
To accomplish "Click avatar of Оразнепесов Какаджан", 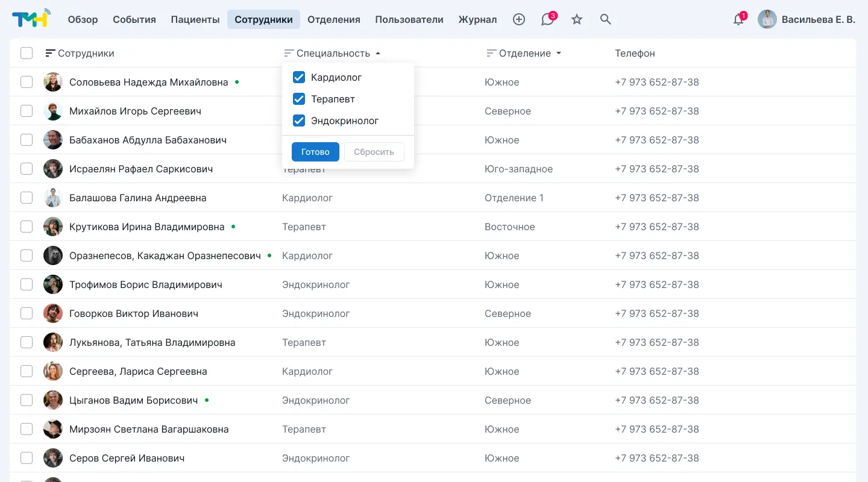I will (53, 255).
